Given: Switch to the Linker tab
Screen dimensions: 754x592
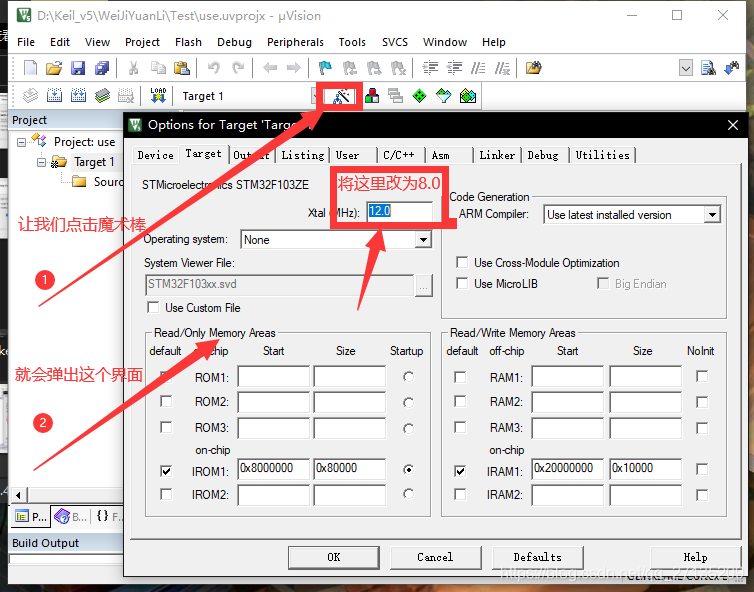Looking at the screenshot, I should click(497, 155).
